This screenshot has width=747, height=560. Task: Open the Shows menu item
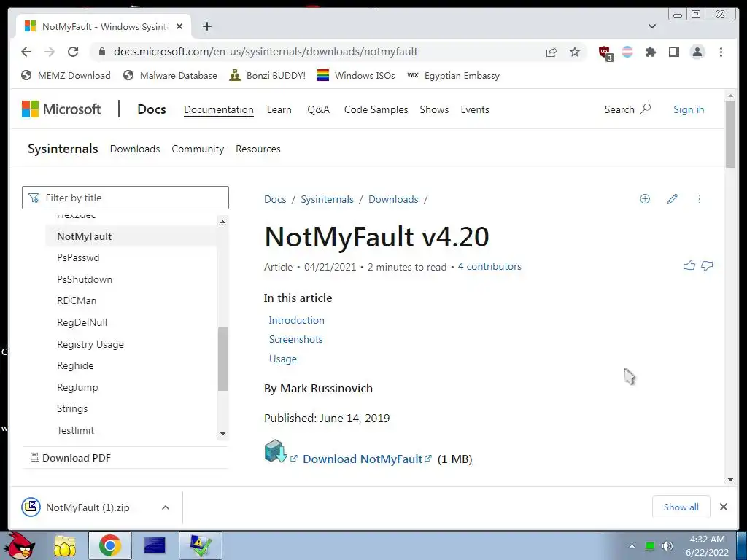434,109
